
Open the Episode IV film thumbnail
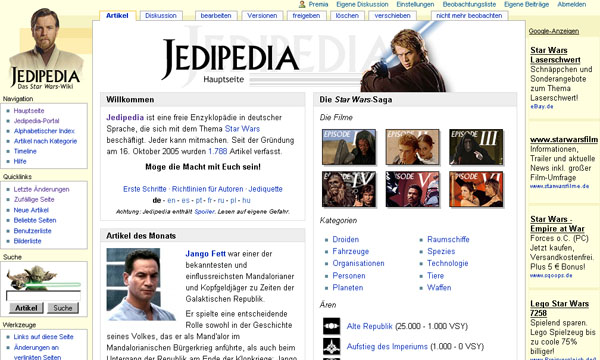349,189
